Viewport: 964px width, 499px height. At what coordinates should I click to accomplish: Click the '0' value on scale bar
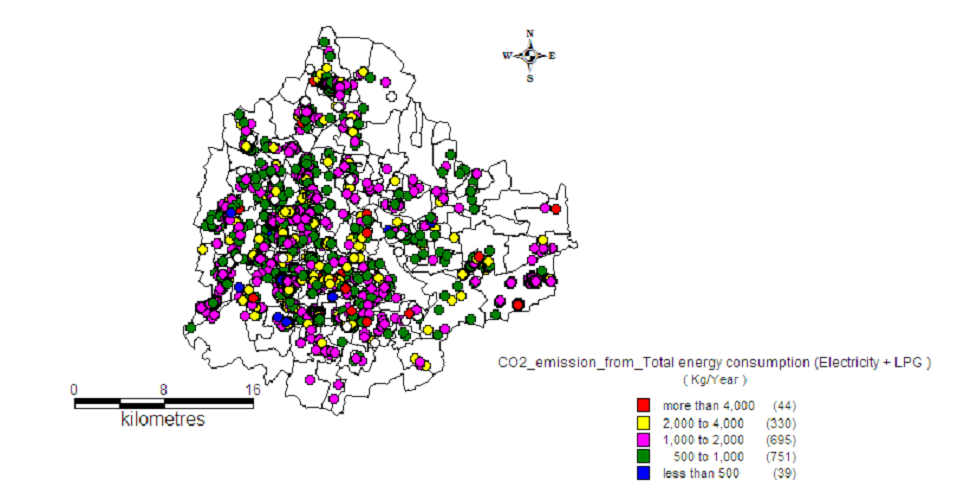click(75, 390)
